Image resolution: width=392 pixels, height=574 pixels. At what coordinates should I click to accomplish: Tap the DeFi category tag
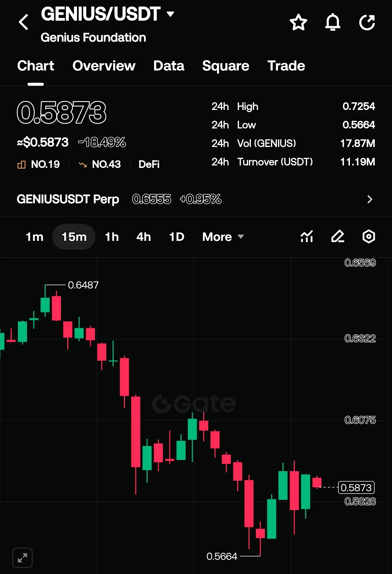[149, 164]
